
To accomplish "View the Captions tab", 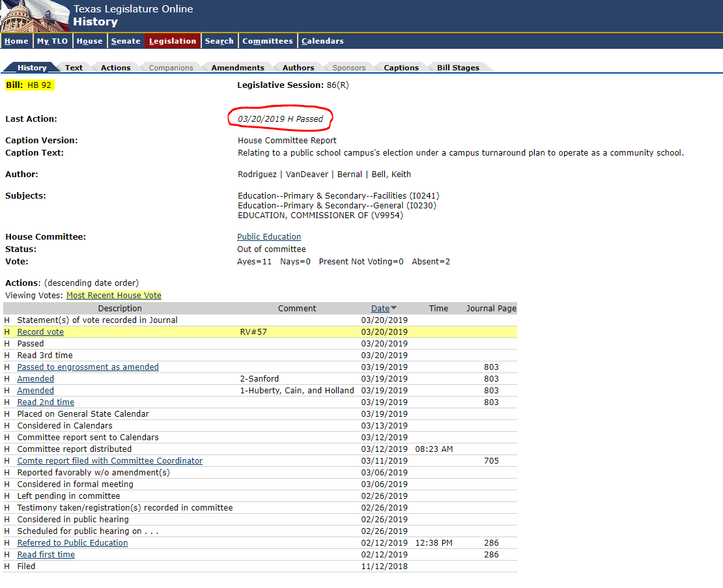I will (401, 68).
